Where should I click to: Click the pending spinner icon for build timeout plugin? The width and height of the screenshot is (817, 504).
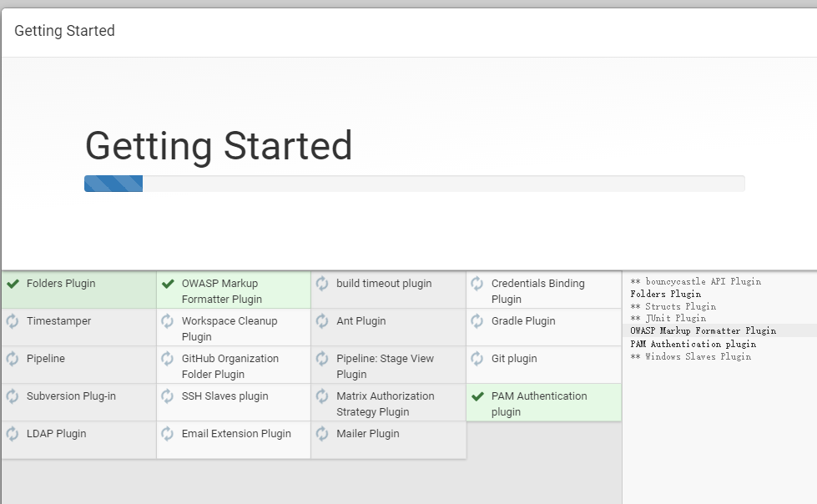point(322,283)
